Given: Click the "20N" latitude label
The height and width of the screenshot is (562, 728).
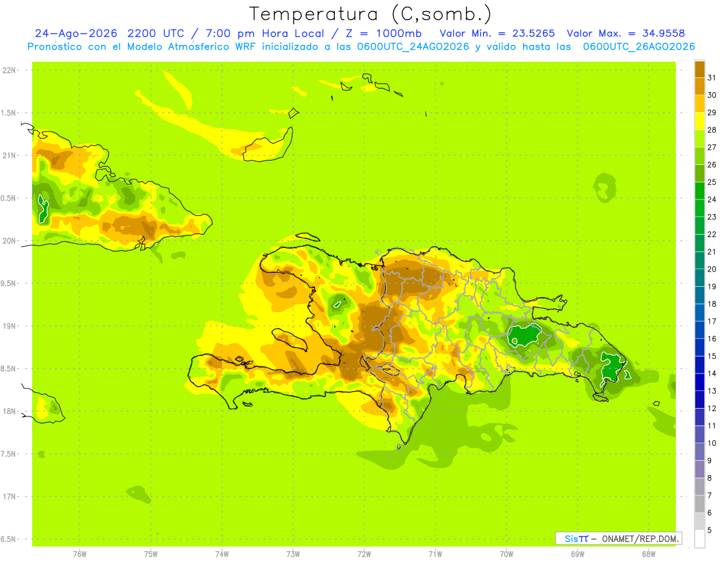Looking at the screenshot, I should pos(10,241).
